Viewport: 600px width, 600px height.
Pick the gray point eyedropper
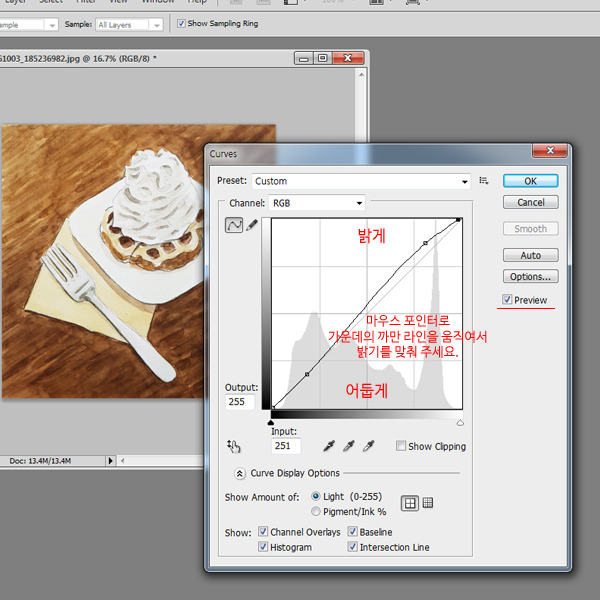tap(349, 446)
